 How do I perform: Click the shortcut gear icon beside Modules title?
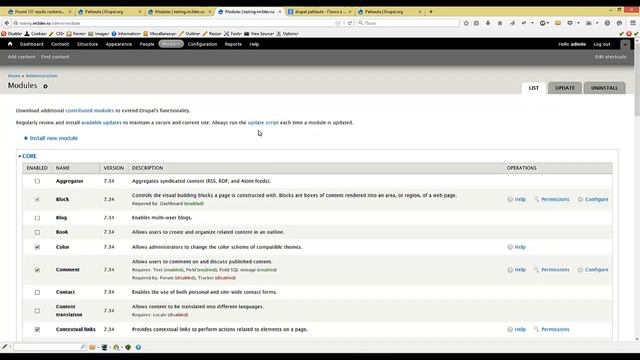coord(45,86)
